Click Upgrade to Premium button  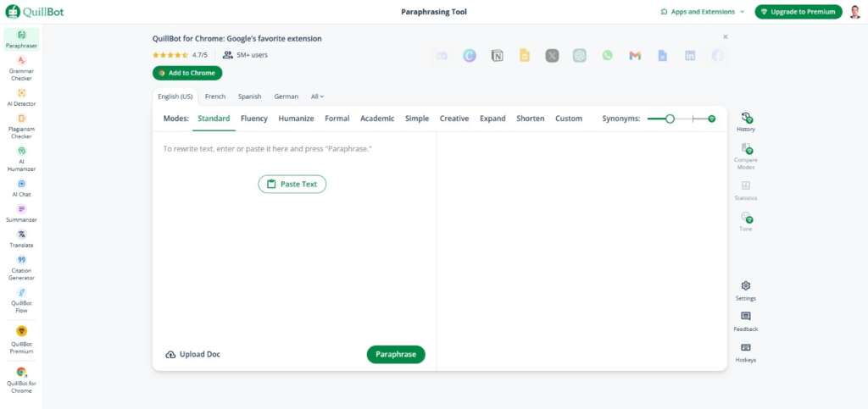point(798,12)
